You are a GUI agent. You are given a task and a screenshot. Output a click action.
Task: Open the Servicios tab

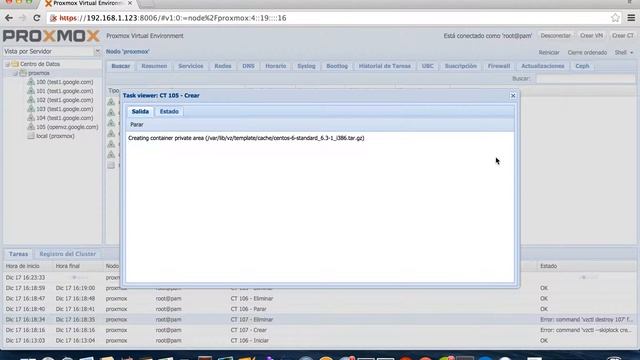pyautogui.click(x=191, y=66)
